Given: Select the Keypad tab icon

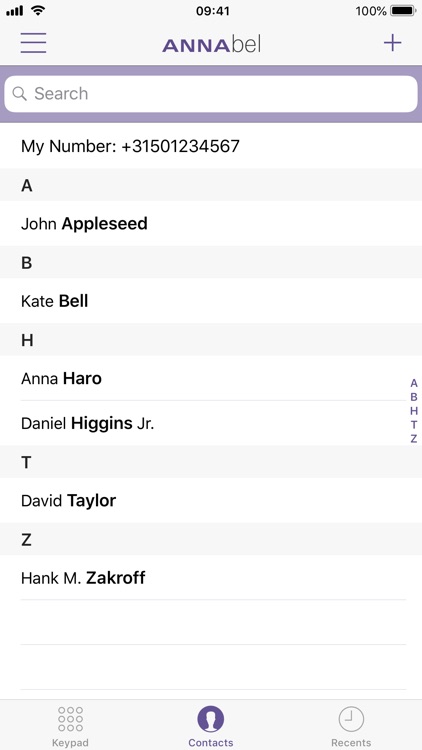Looking at the screenshot, I should (x=70, y=719).
